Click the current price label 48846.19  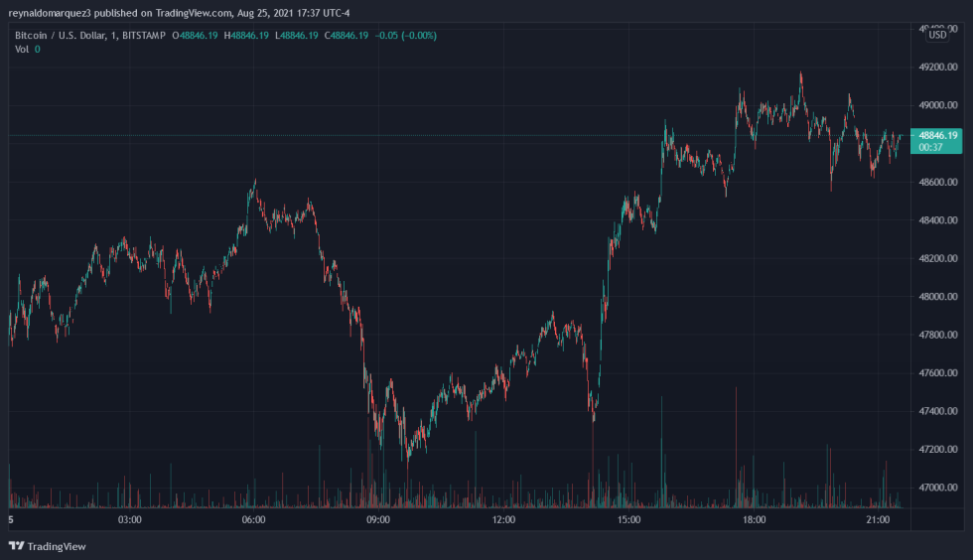(x=937, y=135)
